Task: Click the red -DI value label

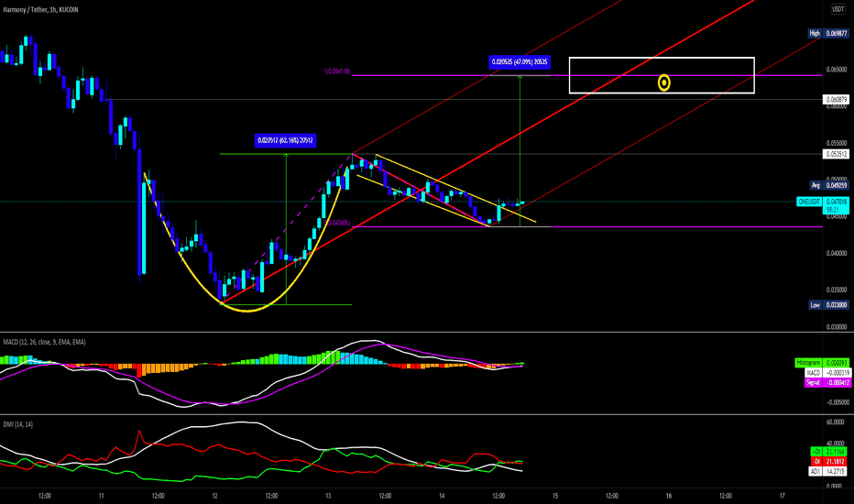Action: (x=829, y=462)
